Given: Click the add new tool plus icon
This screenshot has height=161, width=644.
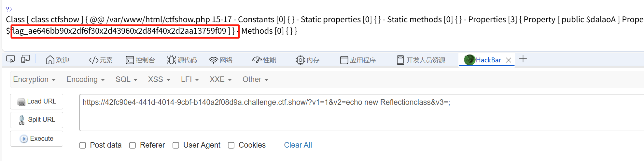Looking at the screenshot, I should (x=523, y=59).
